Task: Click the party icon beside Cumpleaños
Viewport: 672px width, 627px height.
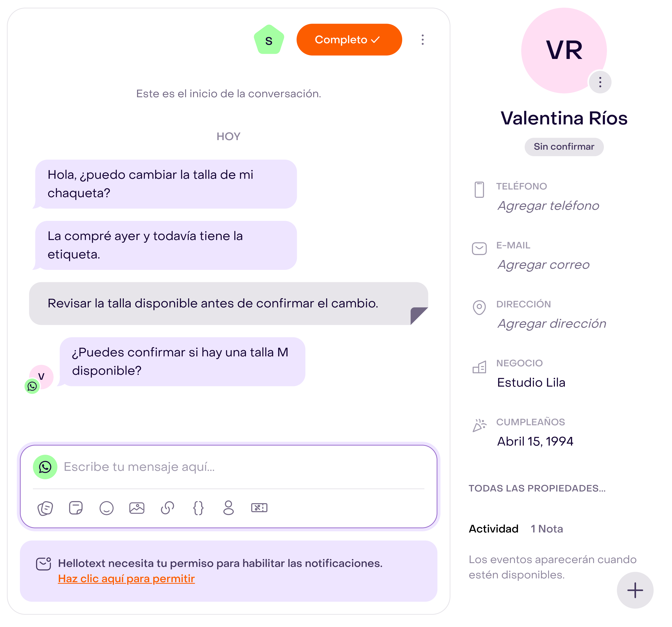Action: 479,425
